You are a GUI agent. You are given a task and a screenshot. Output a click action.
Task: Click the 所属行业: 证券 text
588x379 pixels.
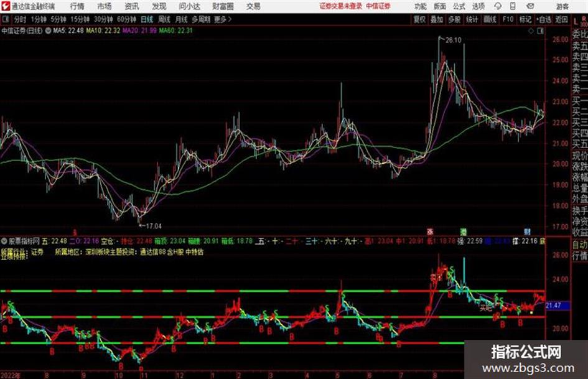pyautogui.click(x=22, y=252)
